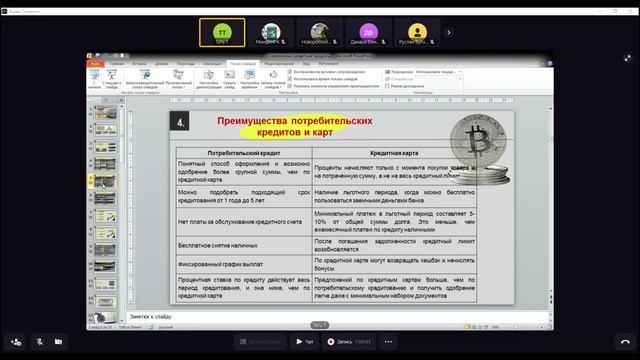The width and height of the screenshot is (640, 360).
Task: Select the yellow avatar participant tile
Action: tap(417, 33)
